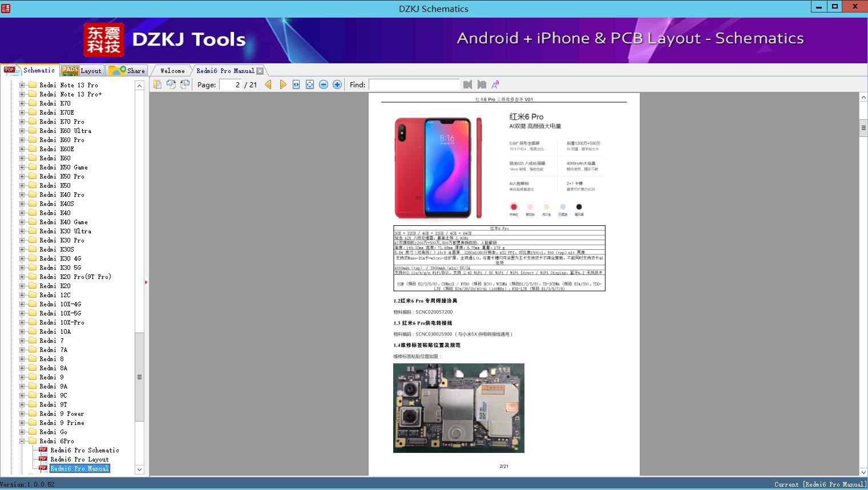Find next match icon
The height and width of the screenshot is (490, 868).
click(482, 84)
